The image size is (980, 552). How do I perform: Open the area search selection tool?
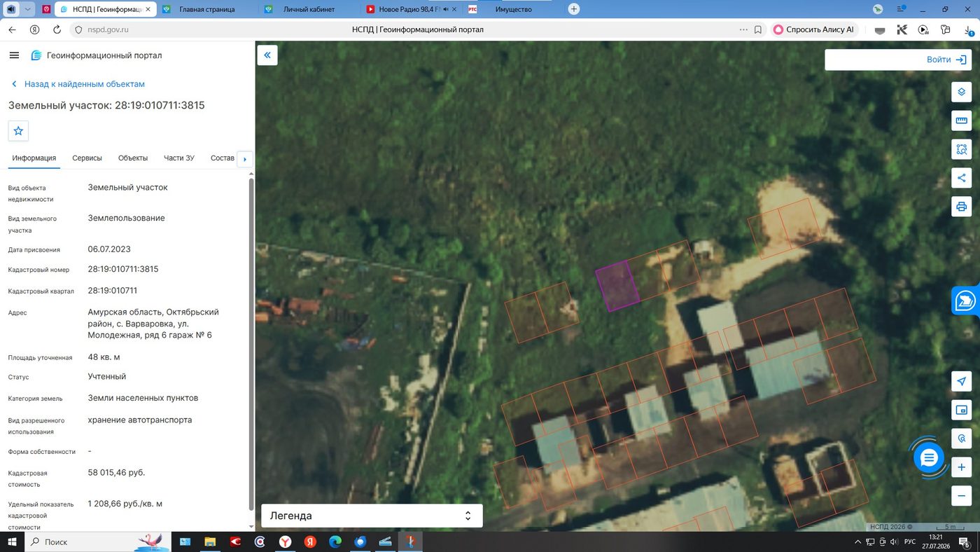962,149
